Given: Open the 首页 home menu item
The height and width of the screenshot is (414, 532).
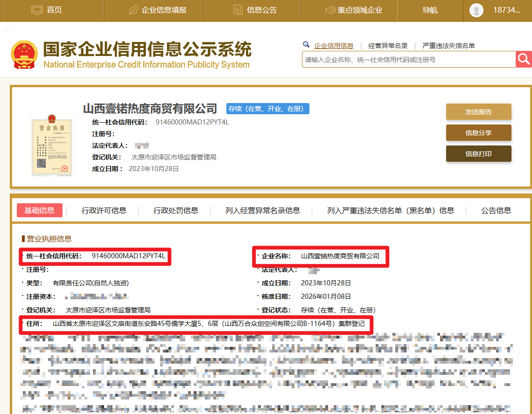Looking at the screenshot, I should [54, 10].
